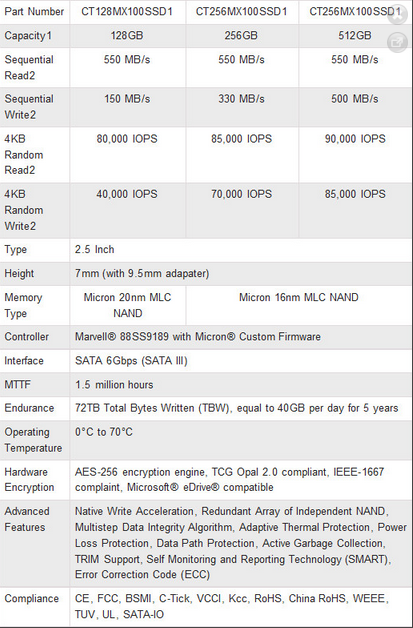Viewport: 413px width, 628px height.
Task: Click the SATA 6Gbps interface value
Action: click(131, 361)
